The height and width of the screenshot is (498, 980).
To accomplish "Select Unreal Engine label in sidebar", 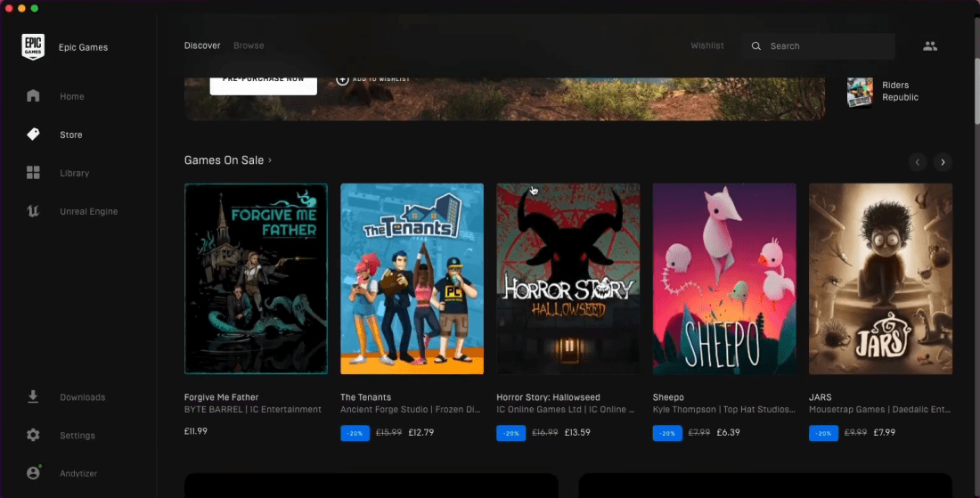I will [x=89, y=211].
